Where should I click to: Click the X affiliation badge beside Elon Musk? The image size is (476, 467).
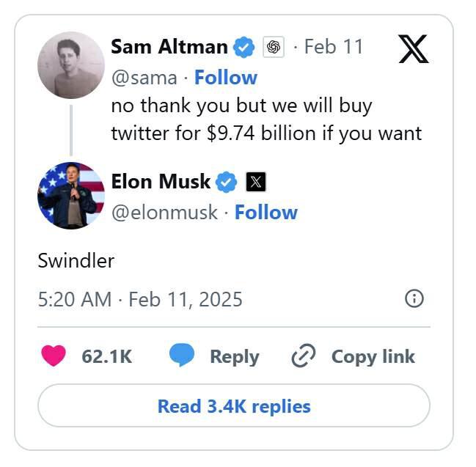point(255,182)
